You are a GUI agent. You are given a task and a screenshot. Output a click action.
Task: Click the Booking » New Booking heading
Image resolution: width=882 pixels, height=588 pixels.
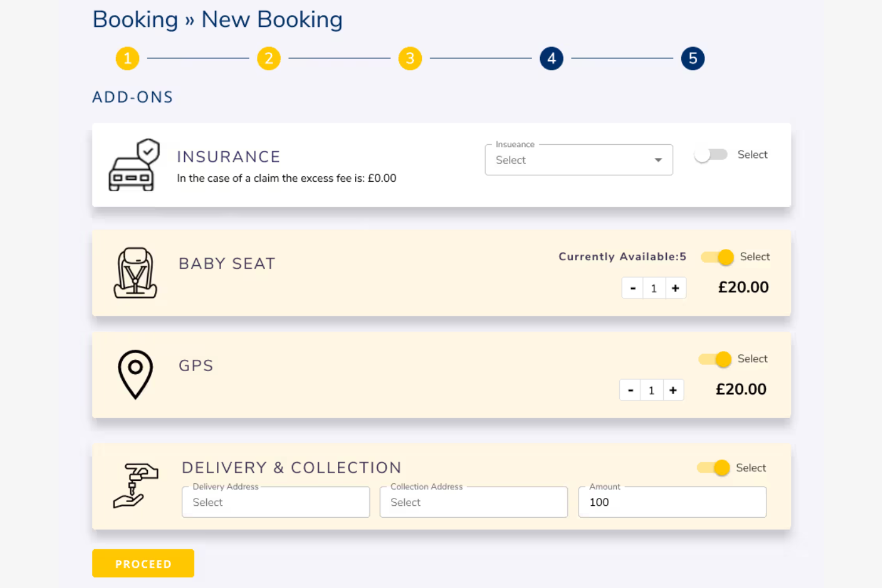217,19
